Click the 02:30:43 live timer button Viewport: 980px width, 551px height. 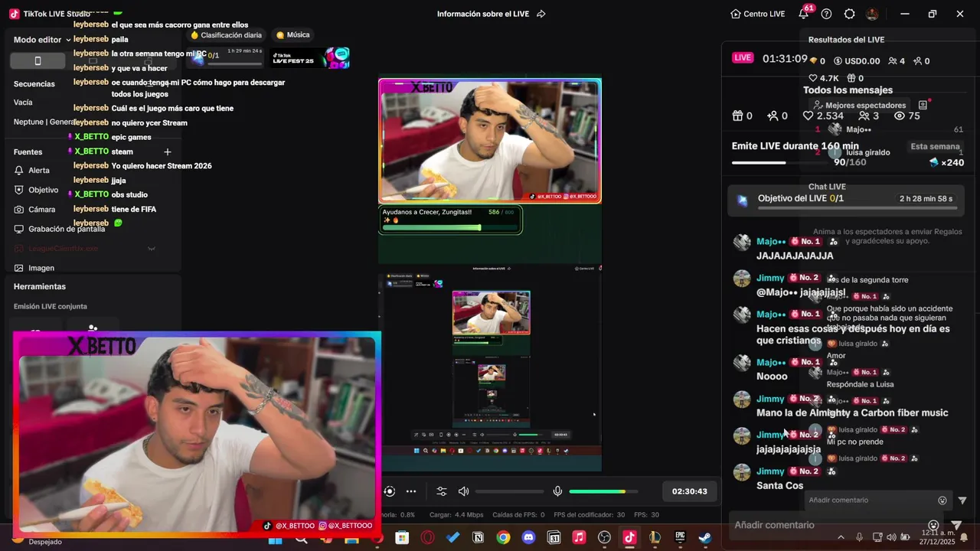click(x=690, y=491)
